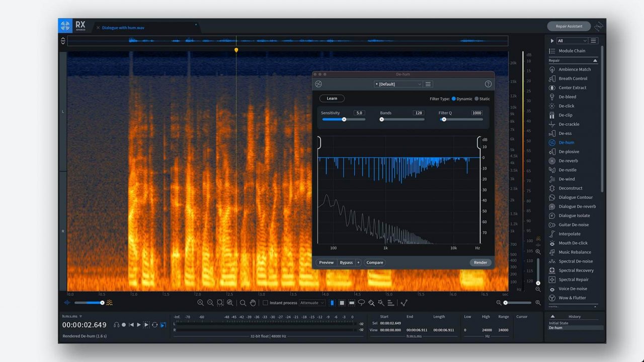Screen dimensions: 644x362
Task: Choose the magic wand selection tool
Action: tap(381, 303)
